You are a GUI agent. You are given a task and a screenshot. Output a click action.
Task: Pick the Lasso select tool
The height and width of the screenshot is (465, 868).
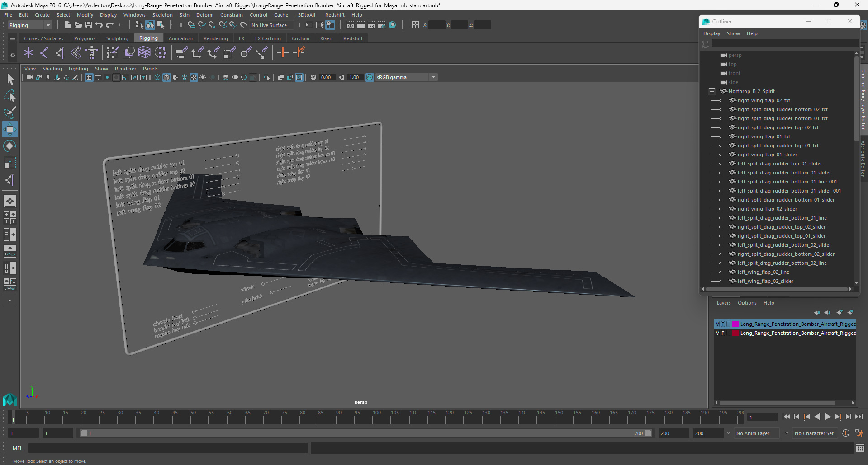[x=9, y=96]
